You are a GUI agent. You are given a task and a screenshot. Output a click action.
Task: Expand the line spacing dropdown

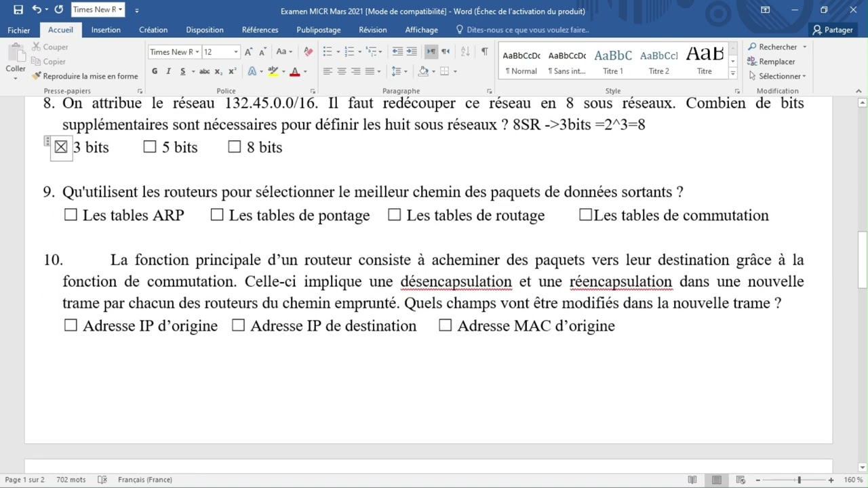(x=406, y=71)
